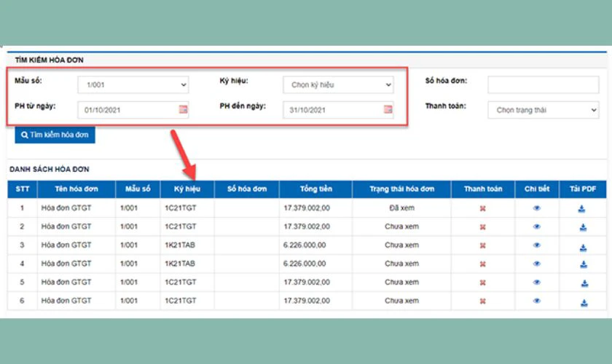Click the Trạng thái hóa đơn column header

[x=401, y=189]
